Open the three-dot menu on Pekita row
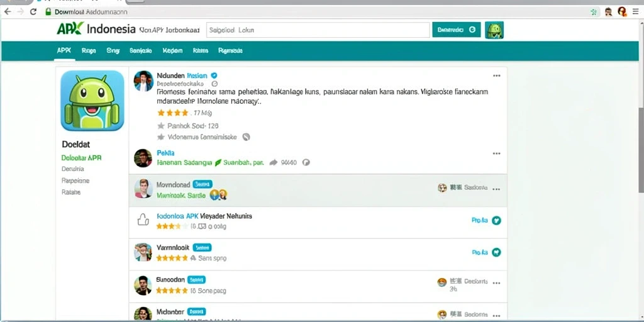The width and height of the screenshot is (644, 322). [497, 153]
